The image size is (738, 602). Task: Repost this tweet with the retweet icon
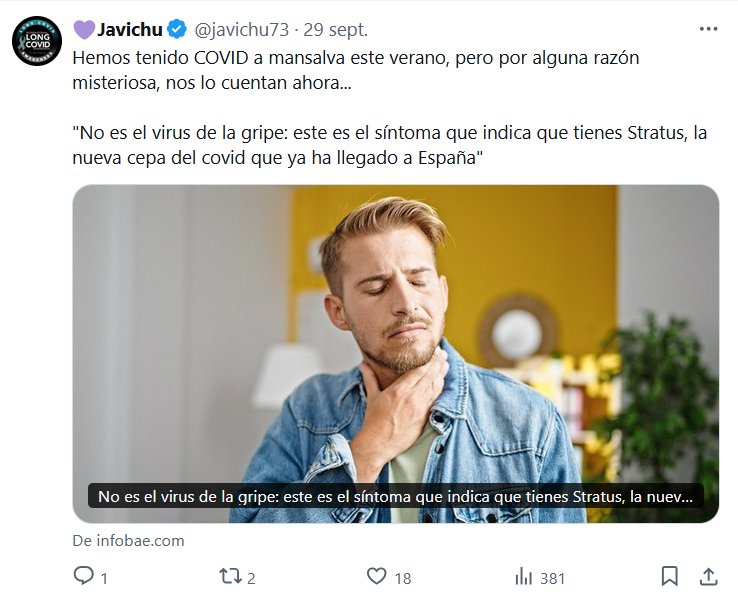tap(231, 576)
